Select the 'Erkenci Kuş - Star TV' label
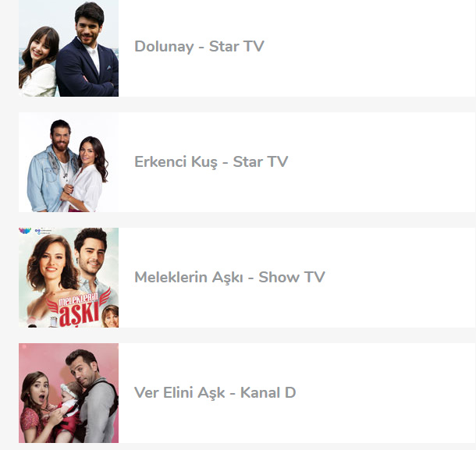Image resolution: width=476 pixels, height=450 pixels. [211, 161]
